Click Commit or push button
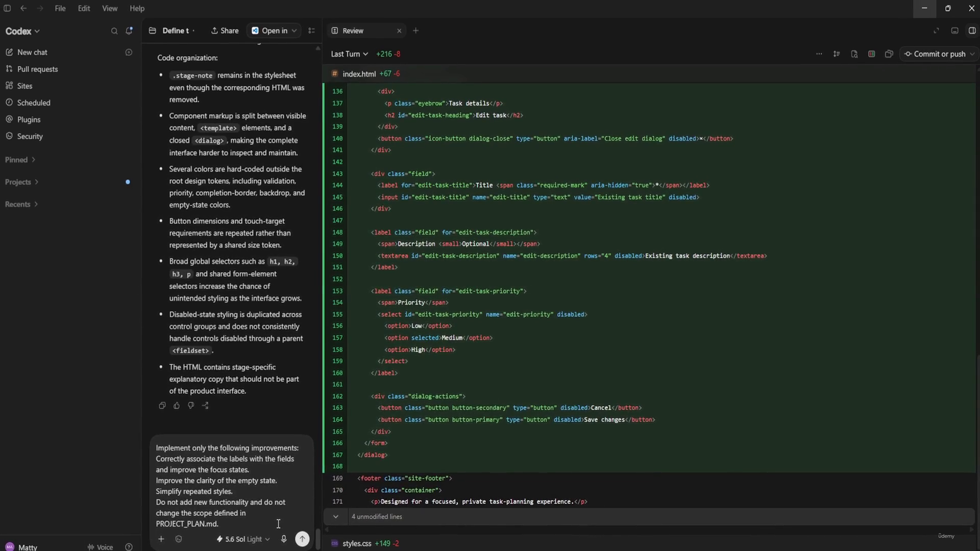This screenshot has width=980, height=551. point(935,54)
